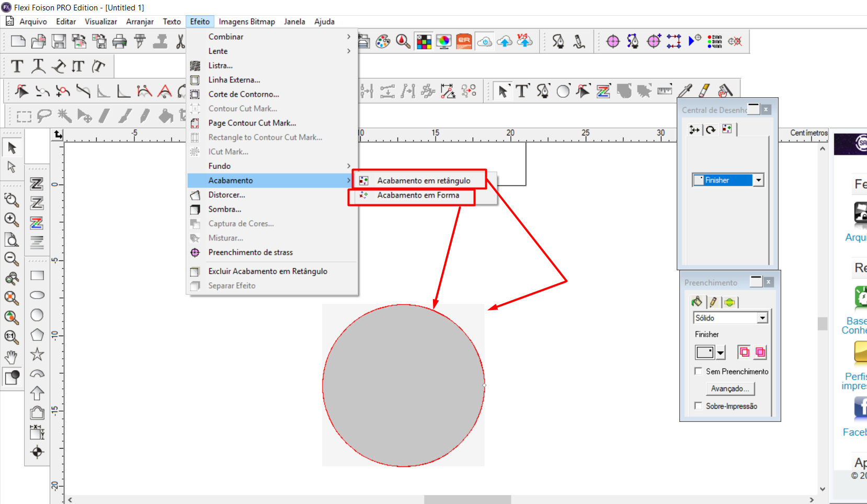This screenshot has height=504, width=867.
Task: Click the 2mm 3mm 4mm size marks icon
Action: pos(714,41)
